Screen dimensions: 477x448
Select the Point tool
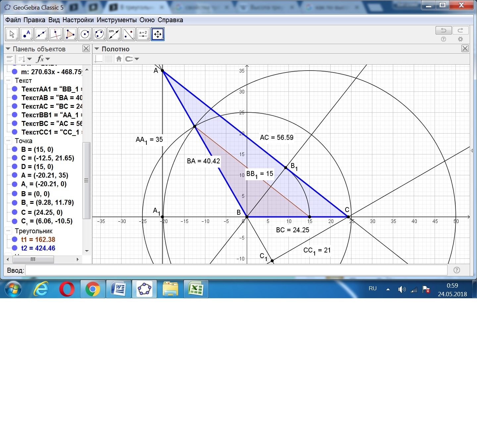coord(26,34)
